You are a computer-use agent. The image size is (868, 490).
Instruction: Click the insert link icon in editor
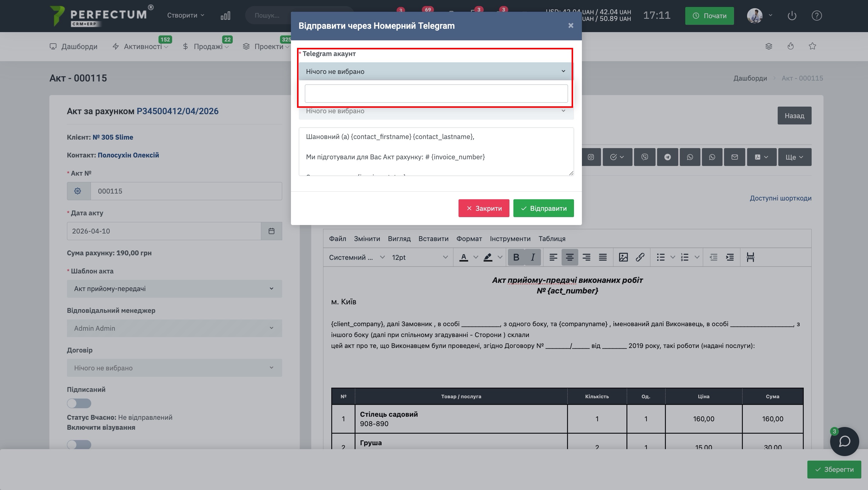(x=640, y=257)
